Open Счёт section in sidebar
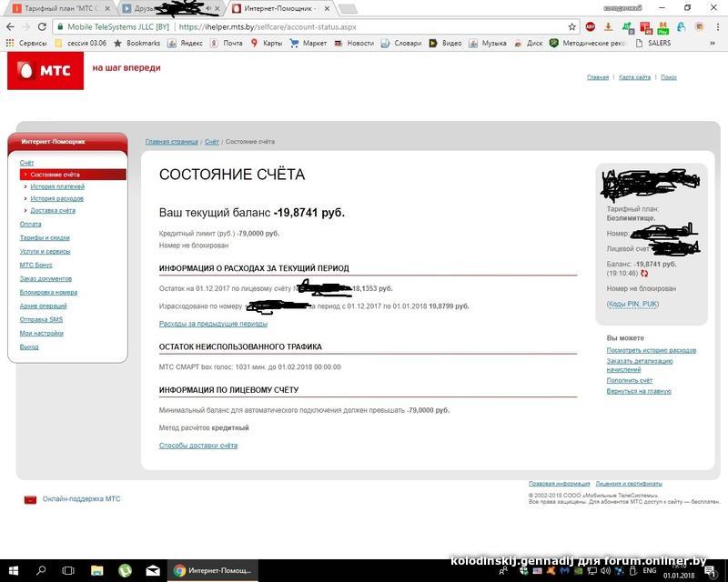The height and width of the screenshot is (582, 728). click(26, 163)
